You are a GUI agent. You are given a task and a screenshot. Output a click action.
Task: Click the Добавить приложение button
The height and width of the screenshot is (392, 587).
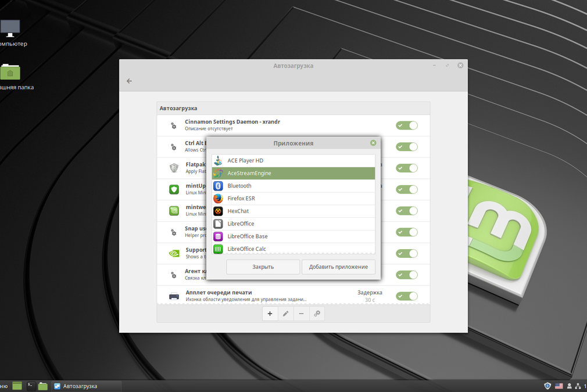(x=338, y=267)
